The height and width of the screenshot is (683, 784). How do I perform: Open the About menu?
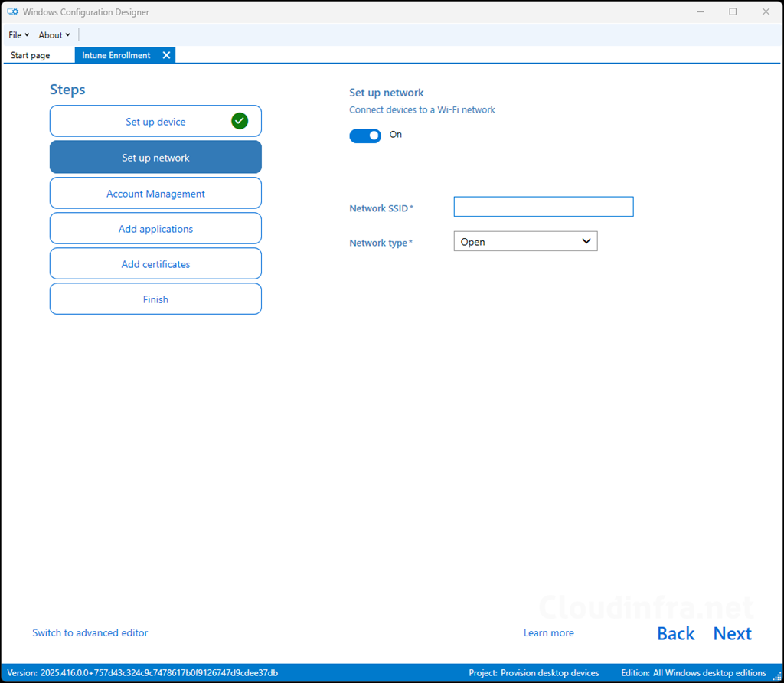pos(54,35)
